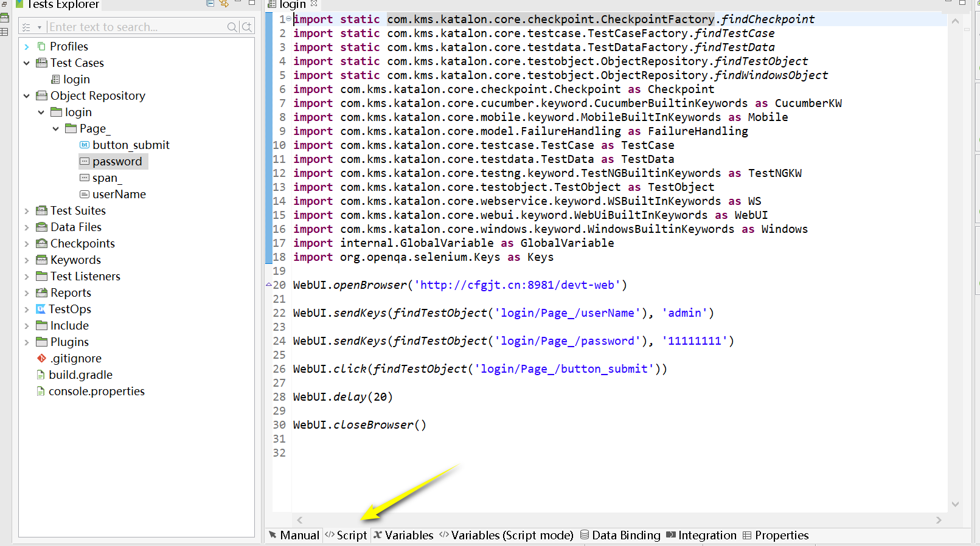Open search filter dropdown arrow

(39, 27)
